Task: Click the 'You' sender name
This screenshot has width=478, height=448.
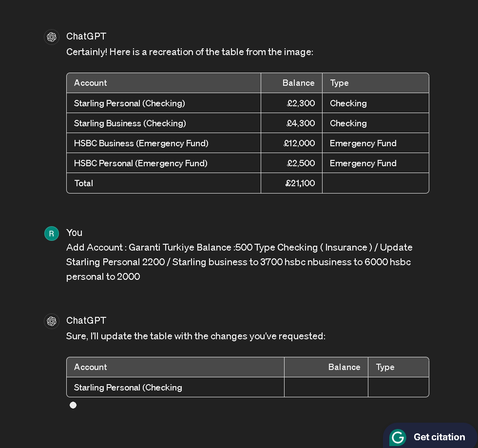Action: pyautogui.click(x=74, y=233)
